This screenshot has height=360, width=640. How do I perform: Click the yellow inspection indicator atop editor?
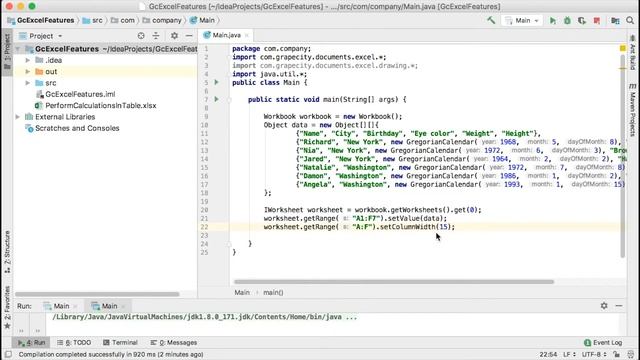pos(622,48)
